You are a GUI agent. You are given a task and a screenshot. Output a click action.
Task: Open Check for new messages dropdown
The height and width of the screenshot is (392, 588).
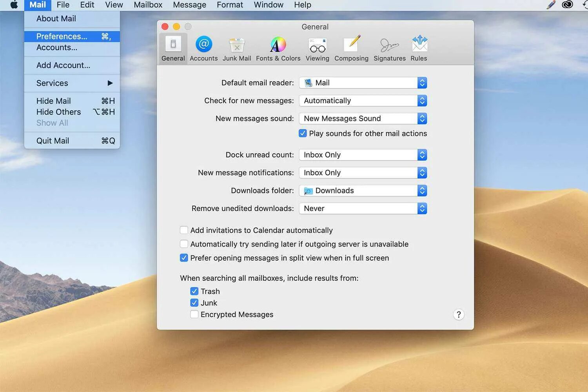coord(363,101)
